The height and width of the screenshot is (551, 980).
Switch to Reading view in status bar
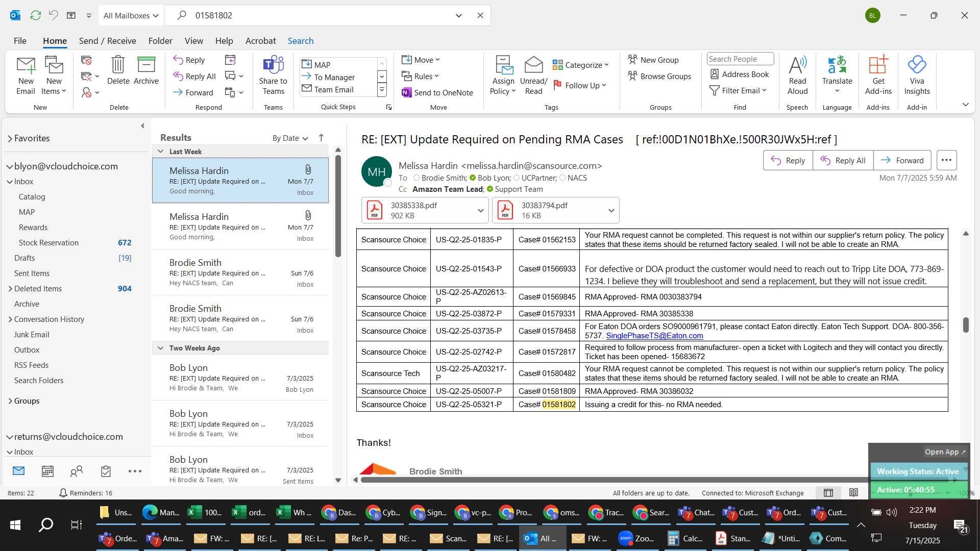[853, 493]
